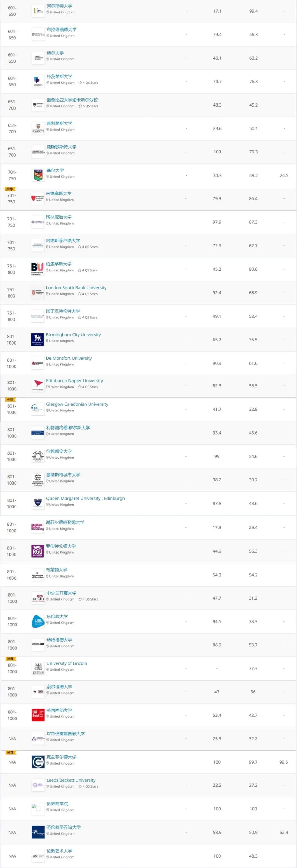The height and width of the screenshot is (868, 297).
Task: Open Leeds Beckett University link
Action: (71, 780)
